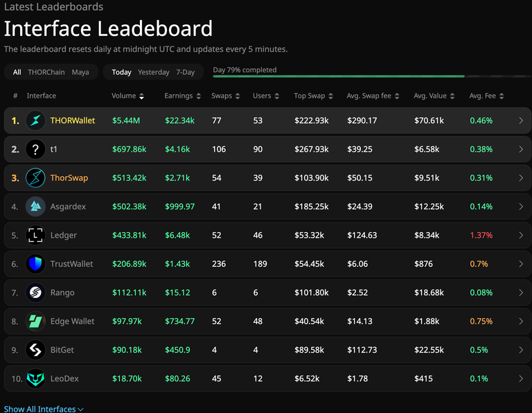
Task: Open the LeoDex row chevron
Action: (521, 378)
